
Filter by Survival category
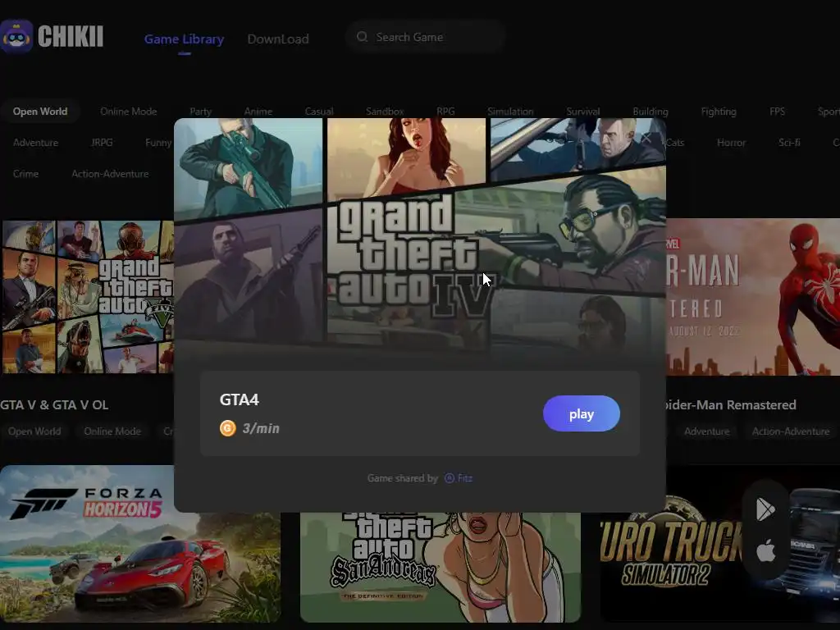[583, 112]
